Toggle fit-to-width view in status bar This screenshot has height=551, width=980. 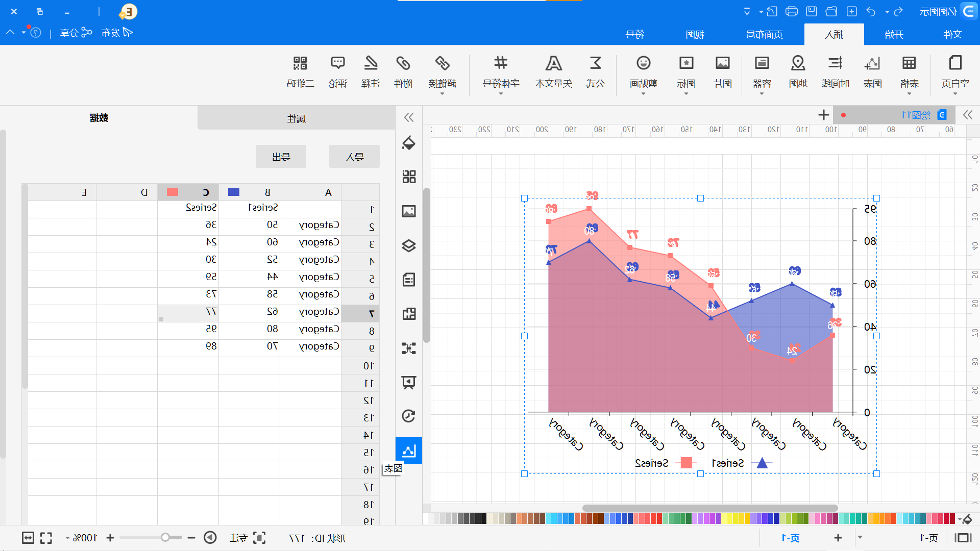[28, 538]
